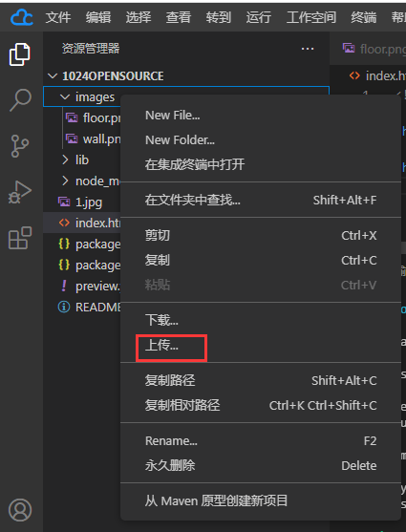The height and width of the screenshot is (532, 406).
Task: Open the 转到 menu
Action: point(218,17)
